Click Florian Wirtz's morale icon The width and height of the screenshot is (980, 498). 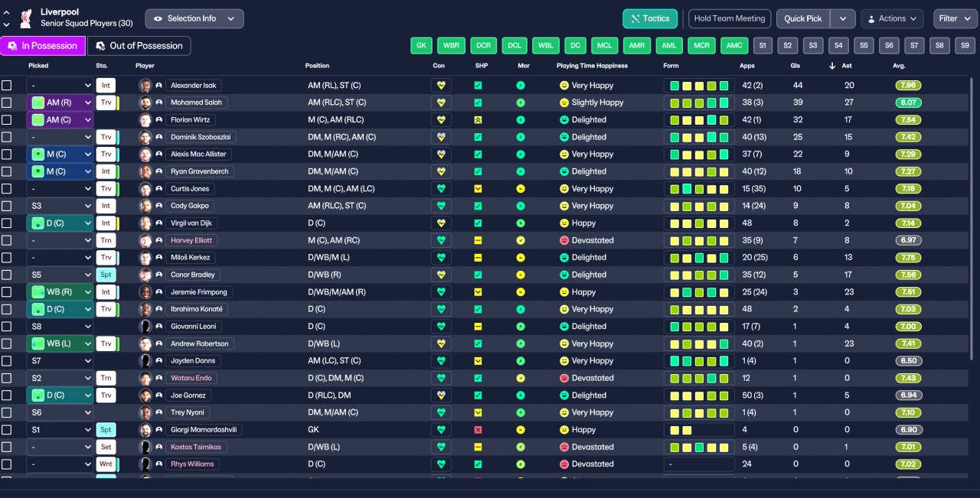[521, 120]
